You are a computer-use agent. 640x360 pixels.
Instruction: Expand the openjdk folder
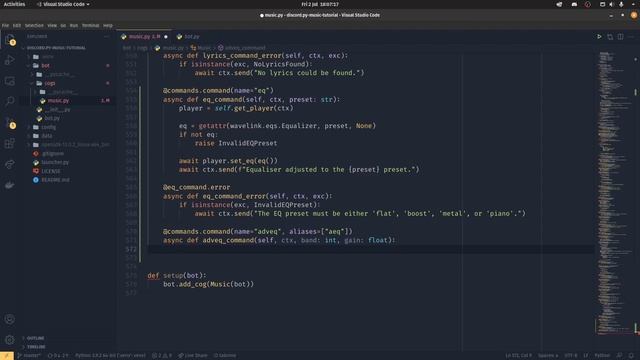(69, 144)
